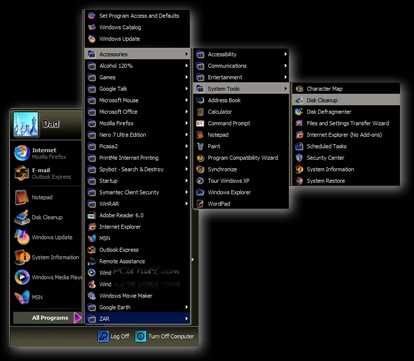The height and width of the screenshot is (361, 414).
Task: Open the WinRAR folder entry
Action: pos(138,204)
